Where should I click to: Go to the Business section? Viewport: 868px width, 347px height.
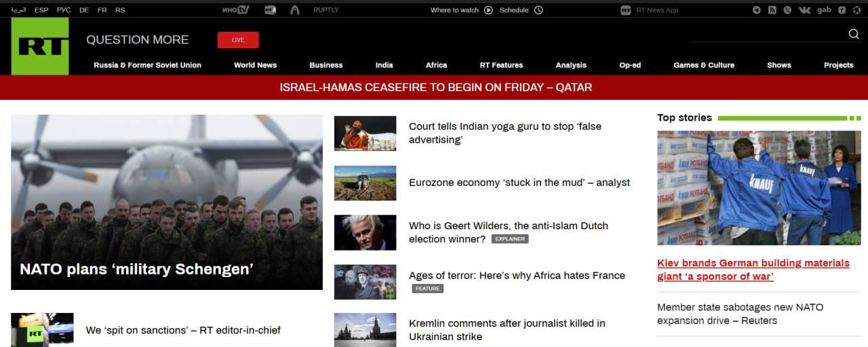[x=326, y=65]
